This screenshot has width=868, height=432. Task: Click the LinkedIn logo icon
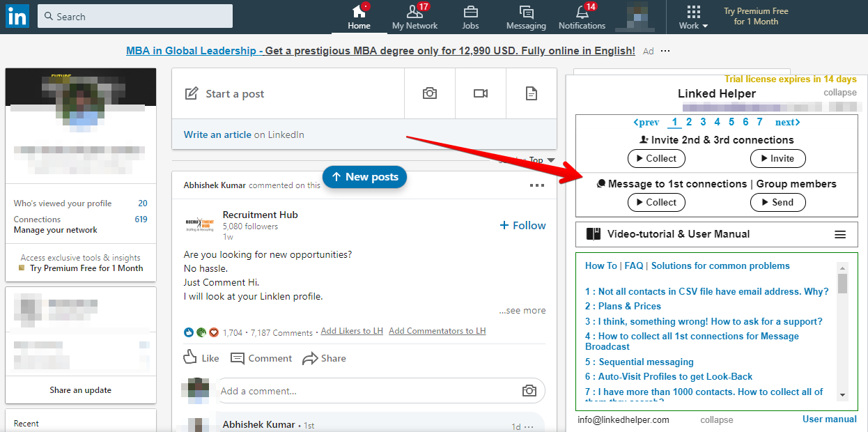17,16
